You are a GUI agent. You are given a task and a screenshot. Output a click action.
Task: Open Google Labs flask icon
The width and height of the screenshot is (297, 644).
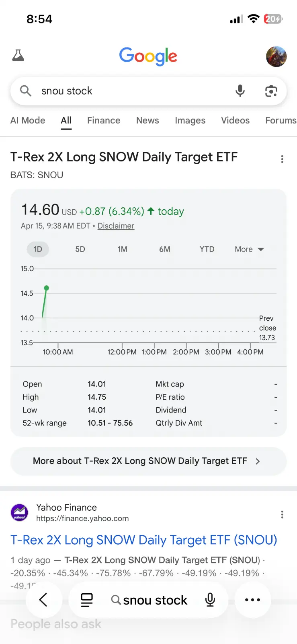click(x=18, y=56)
